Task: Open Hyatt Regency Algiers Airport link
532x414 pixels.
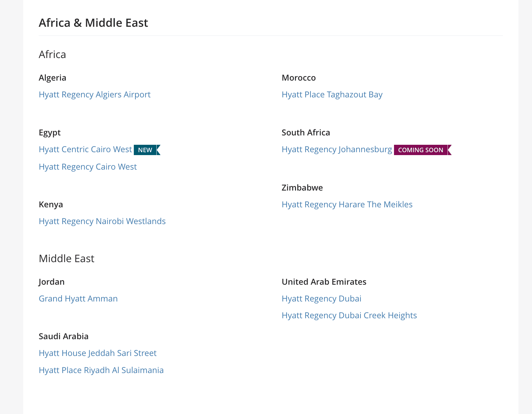Action: point(94,94)
